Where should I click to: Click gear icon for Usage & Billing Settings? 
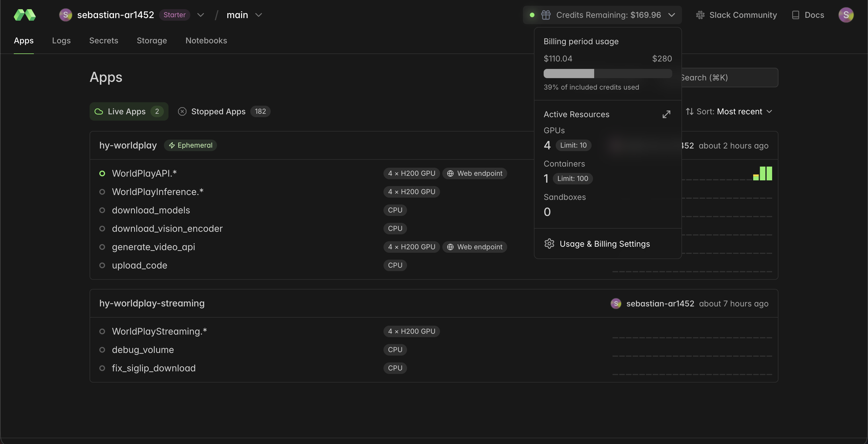[549, 244]
